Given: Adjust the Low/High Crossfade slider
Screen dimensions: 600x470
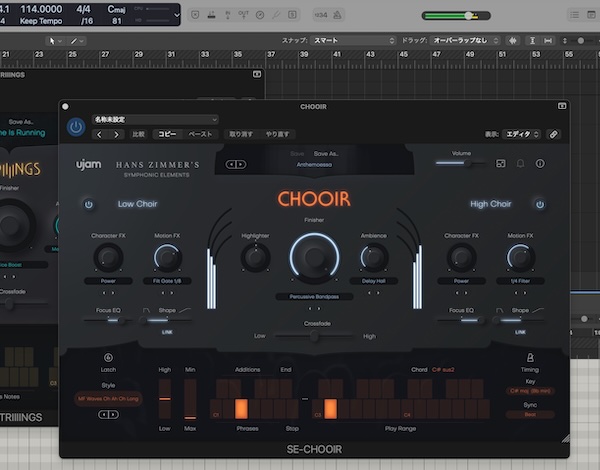Looking at the screenshot, I should tap(314, 336).
